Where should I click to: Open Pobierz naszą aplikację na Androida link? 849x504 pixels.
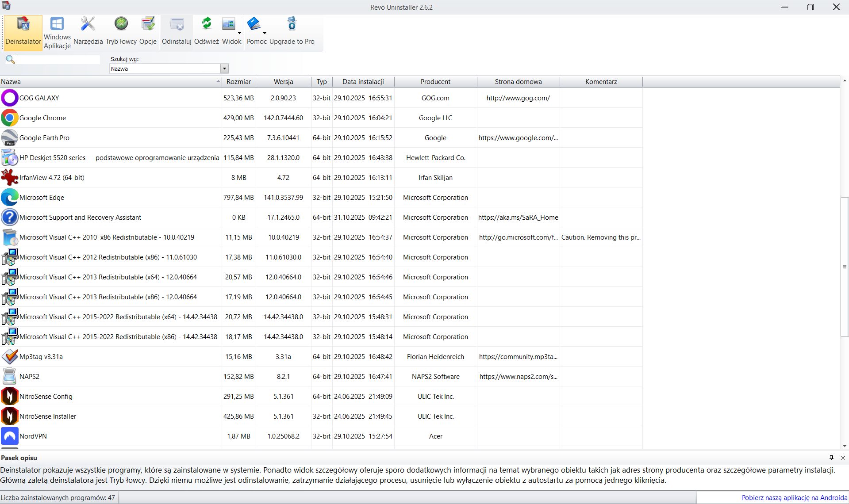795,498
